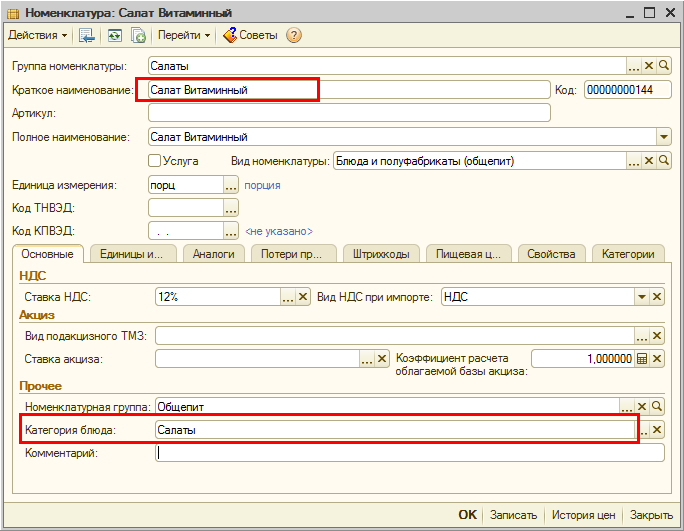Expand the Полное наименование dropdown arrow
Screen dimensions: 684x531
point(663,137)
